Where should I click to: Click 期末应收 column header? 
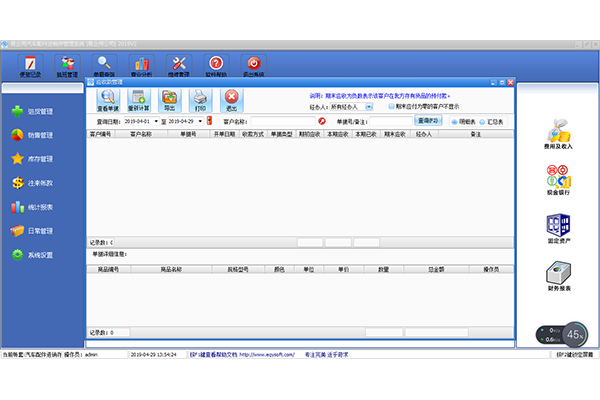[395, 134]
